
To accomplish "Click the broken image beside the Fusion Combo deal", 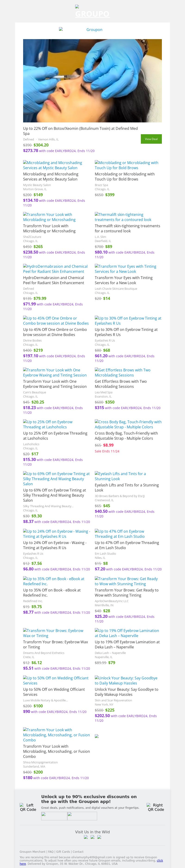I will (97, 736).
